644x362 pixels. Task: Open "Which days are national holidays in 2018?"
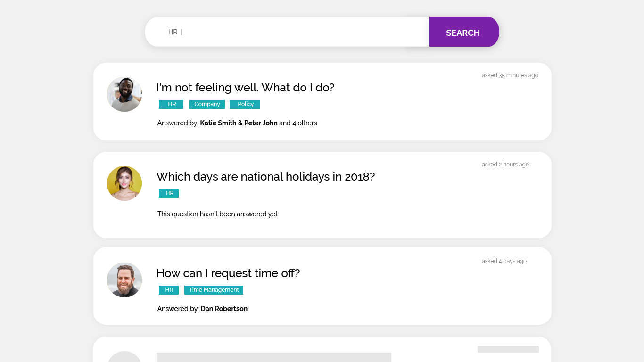coord(265,177)
